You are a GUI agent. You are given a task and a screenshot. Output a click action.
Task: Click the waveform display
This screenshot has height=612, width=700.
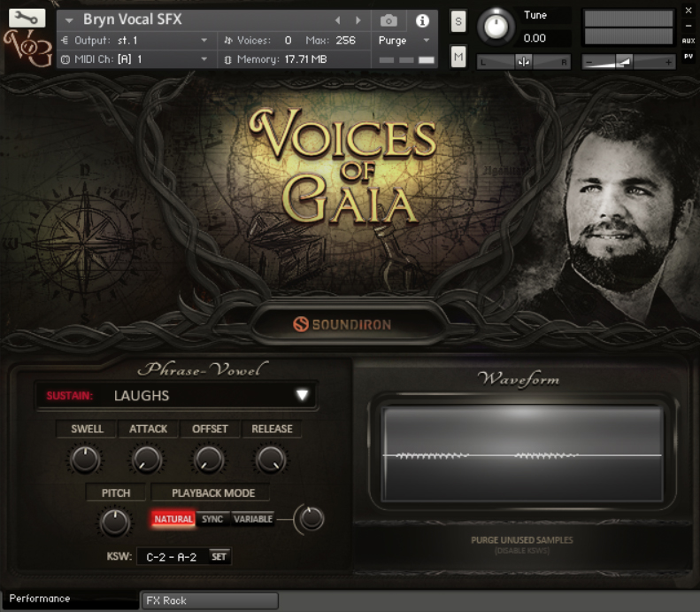coord(523,453)
